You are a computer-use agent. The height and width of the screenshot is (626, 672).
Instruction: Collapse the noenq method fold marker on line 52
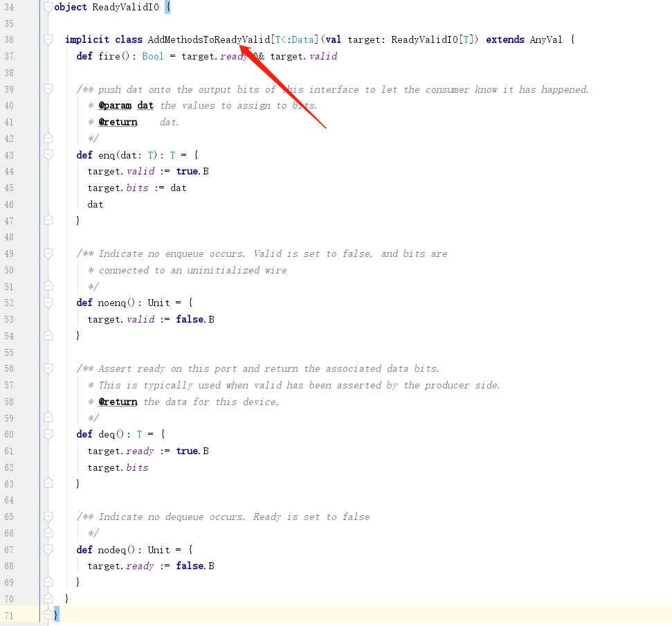[x=48, y=303]
